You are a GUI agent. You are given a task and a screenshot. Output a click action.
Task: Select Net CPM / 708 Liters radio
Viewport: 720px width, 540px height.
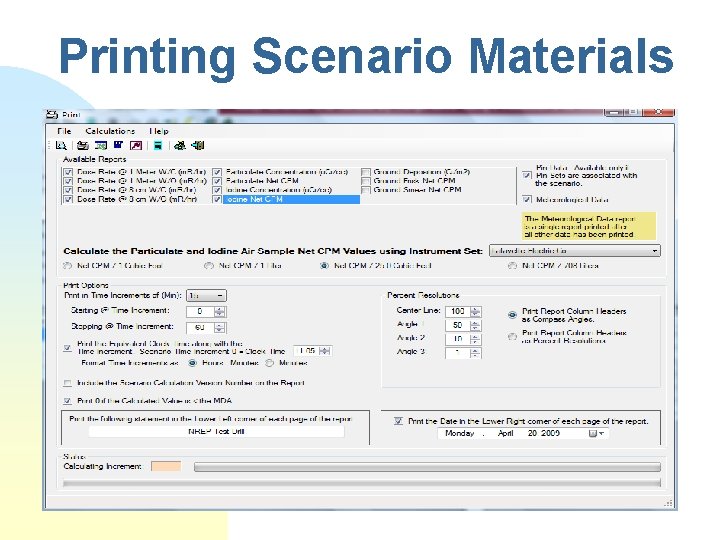coord(512,265)
